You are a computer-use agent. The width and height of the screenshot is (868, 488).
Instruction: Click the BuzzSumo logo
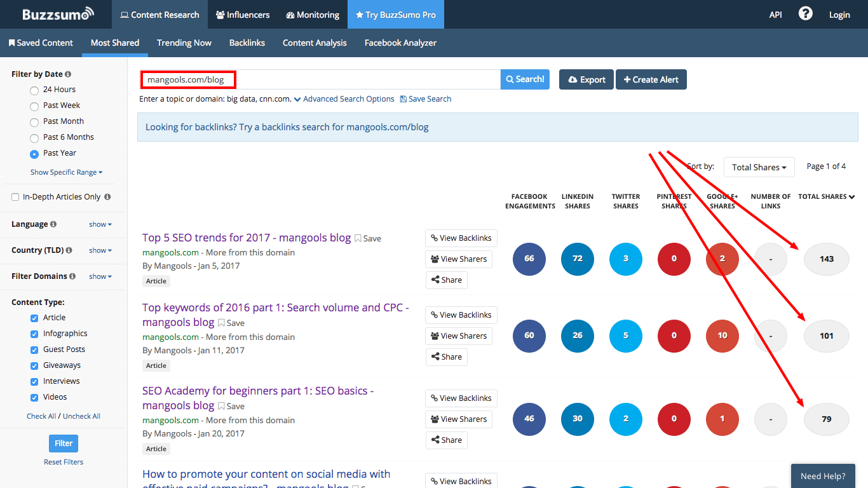(58, 13)
